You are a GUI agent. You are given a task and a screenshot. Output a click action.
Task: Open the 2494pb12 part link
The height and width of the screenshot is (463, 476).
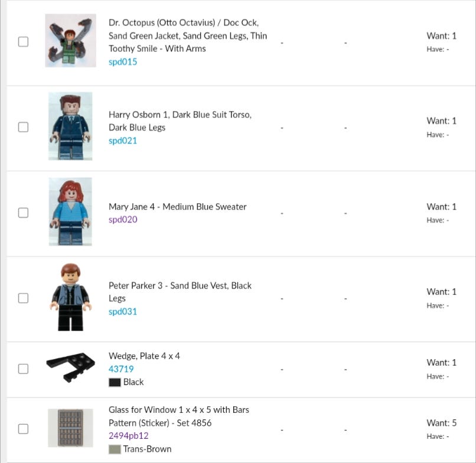point(128,436)
